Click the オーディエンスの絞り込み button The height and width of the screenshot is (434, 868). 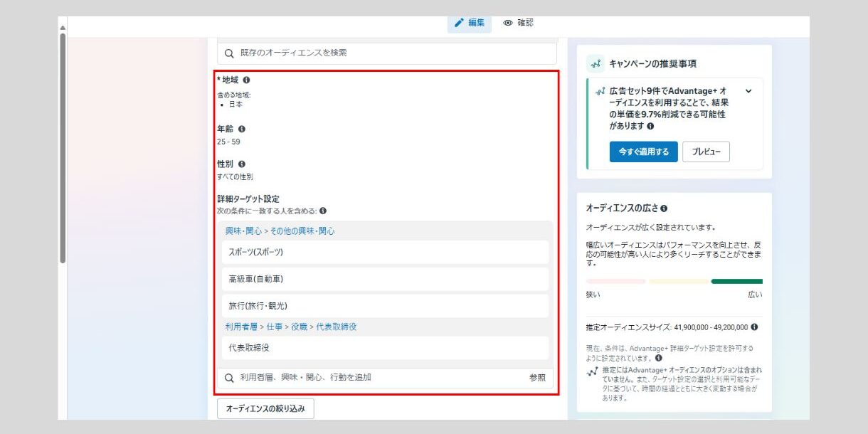tap(265, 409)
